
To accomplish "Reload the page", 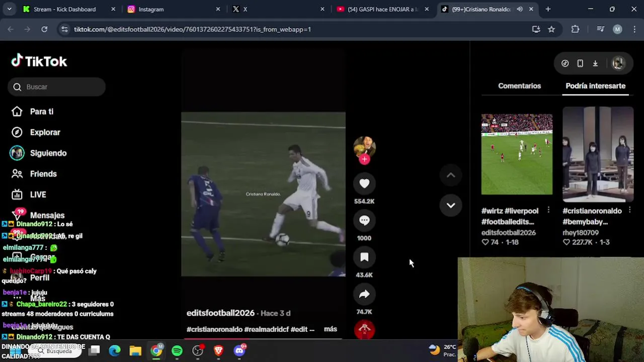I will pyautogui.click(x=44, y=29).
